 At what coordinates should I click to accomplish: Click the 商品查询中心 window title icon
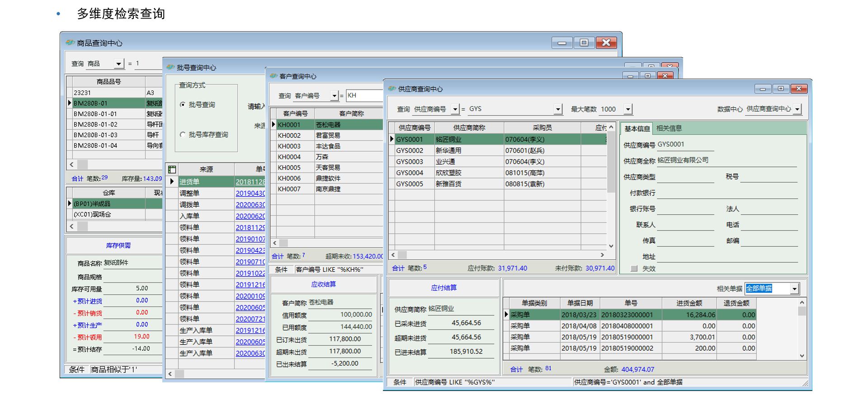tap(70, 42)
